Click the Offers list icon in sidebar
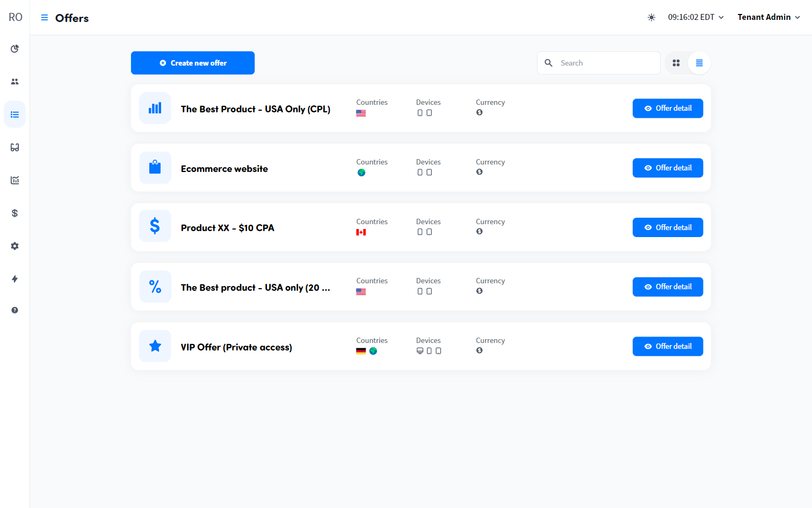The image size is (812, 508). click(x=15, y=114)
